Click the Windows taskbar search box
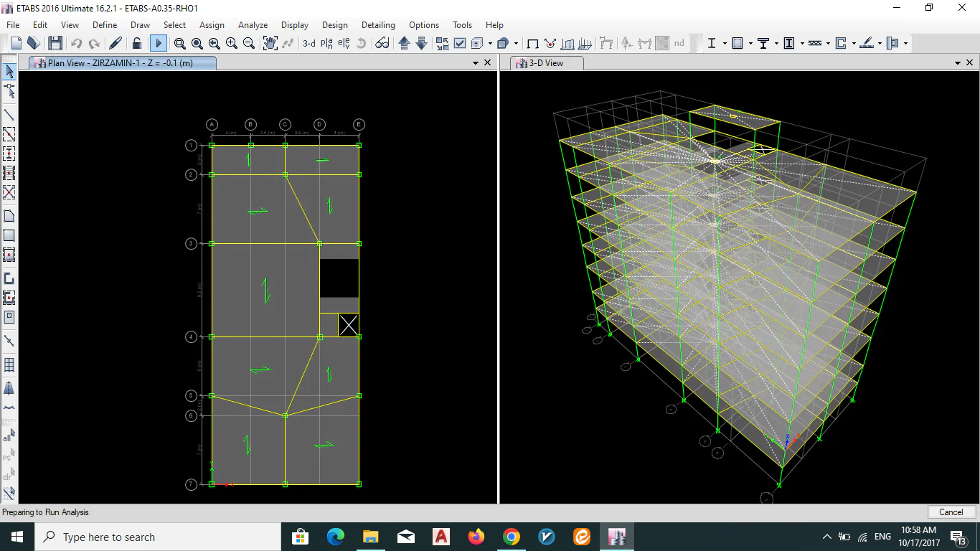Image resolution: width=980 pixels, height=551 pixels. pyautogui.click(x=158, y=537)
